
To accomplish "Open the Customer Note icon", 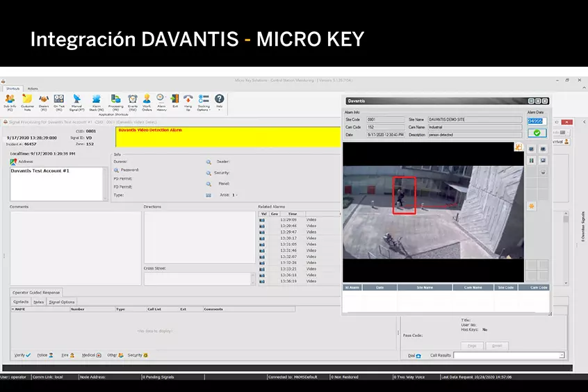I will tap(27, 102).
